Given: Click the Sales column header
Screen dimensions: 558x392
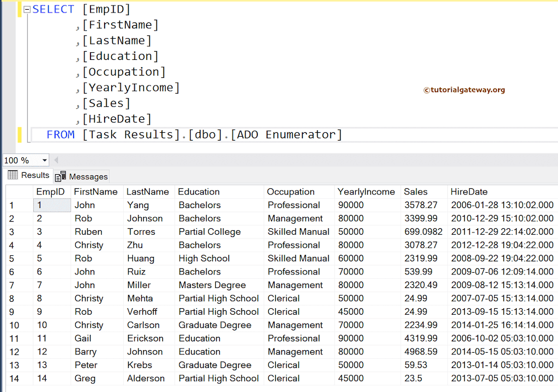Looking at the screenshot, I should point(415,192).
